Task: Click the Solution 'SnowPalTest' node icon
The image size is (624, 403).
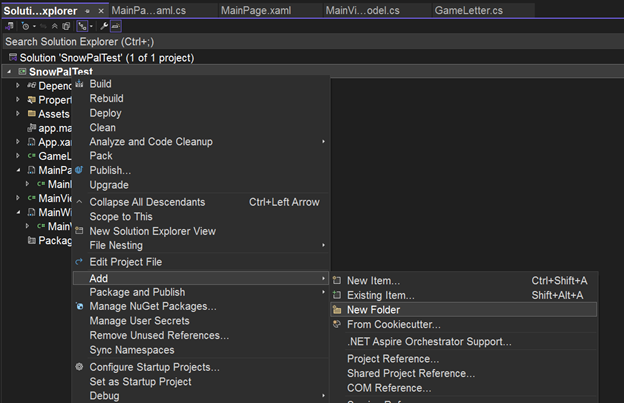Action: click(13, 57)
